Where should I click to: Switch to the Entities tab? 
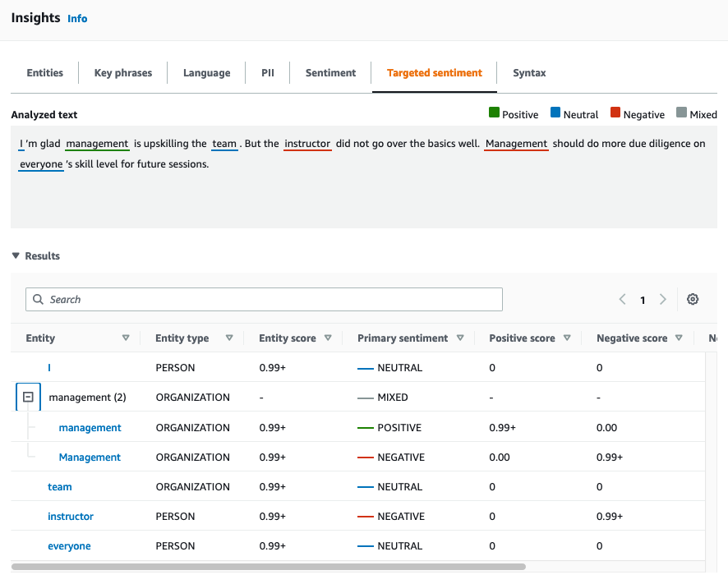(45, 73)
